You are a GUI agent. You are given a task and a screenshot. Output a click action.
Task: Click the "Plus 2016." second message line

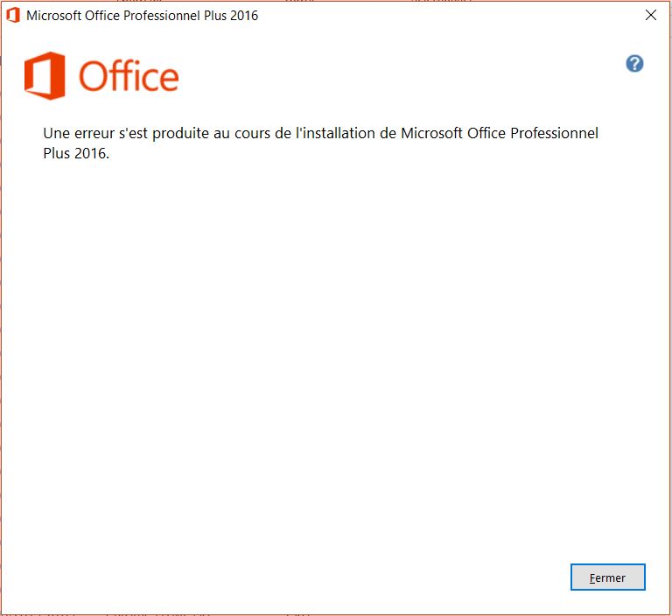click(76, 153)
